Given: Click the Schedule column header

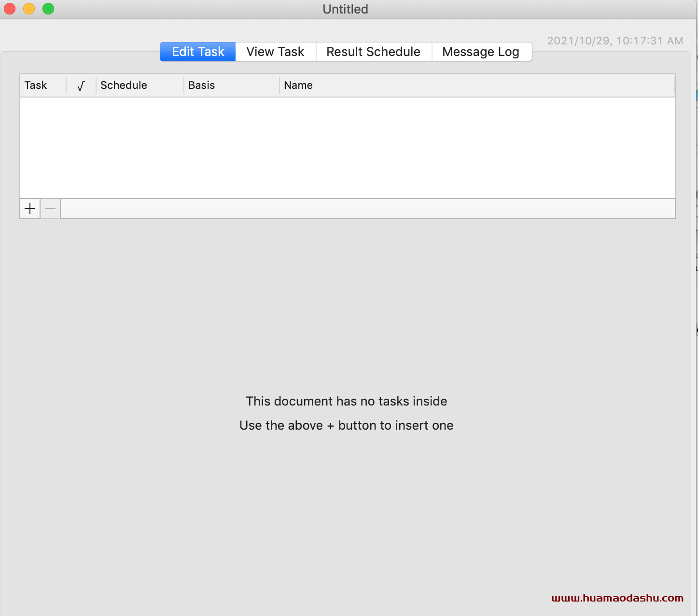Looking at the screenshot, I should [x=124, y=85].
